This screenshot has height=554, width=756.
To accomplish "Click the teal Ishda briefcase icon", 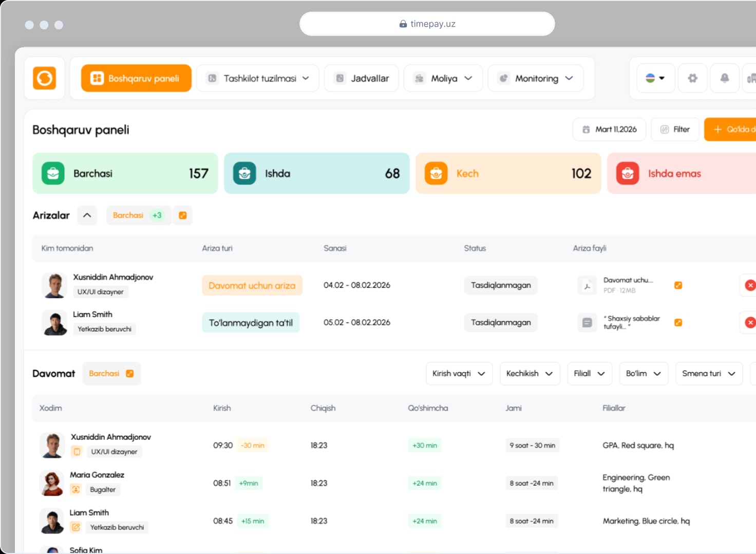I will (244, 174).
